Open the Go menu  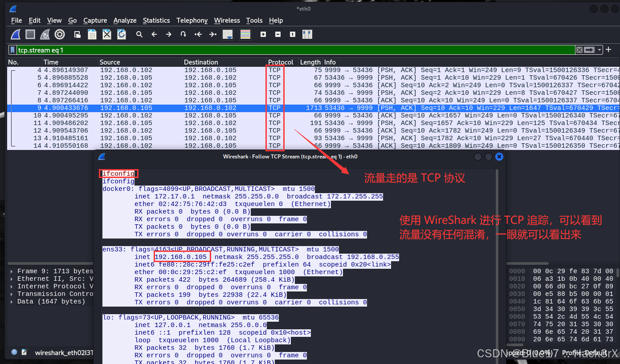pyautogui.click(x=73, y=20)
